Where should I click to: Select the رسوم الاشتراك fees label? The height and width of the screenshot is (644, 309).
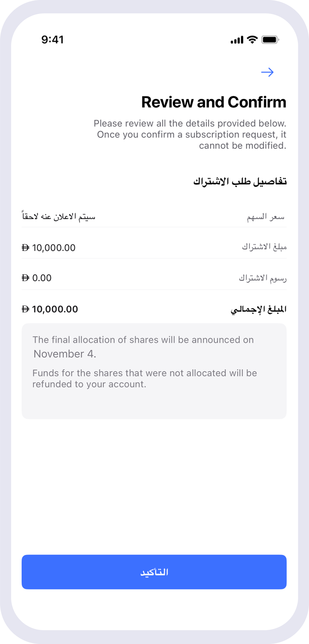(262, 278)
